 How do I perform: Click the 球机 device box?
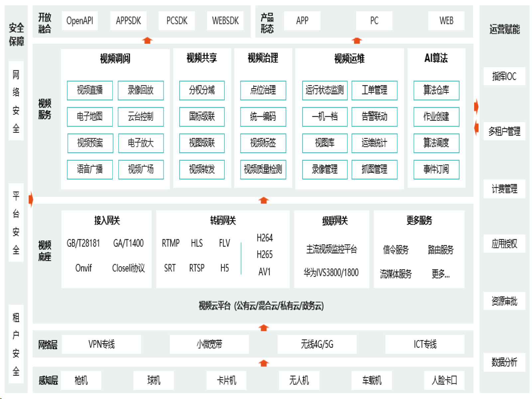pos(154,380)
